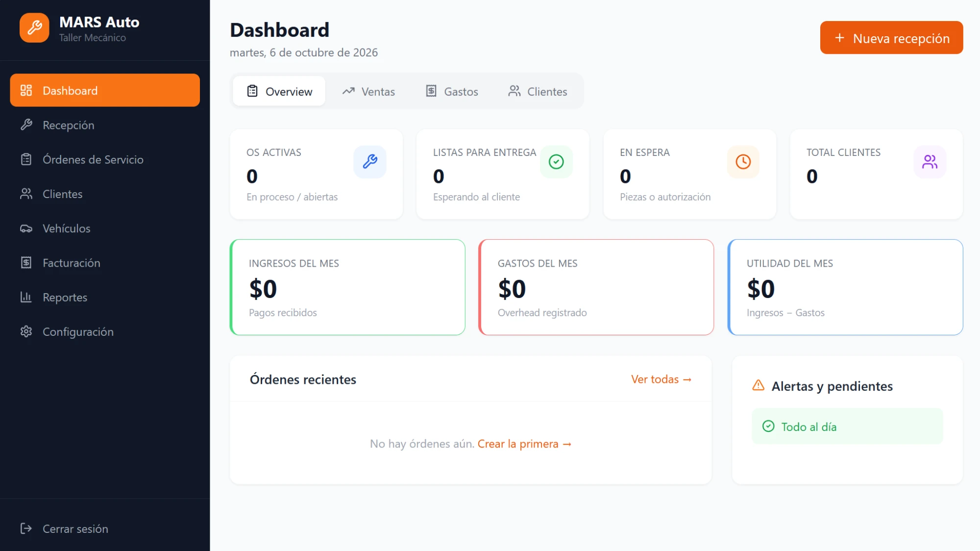Click the Esperando al cliente text
The image size is (980, 551).
476,197
